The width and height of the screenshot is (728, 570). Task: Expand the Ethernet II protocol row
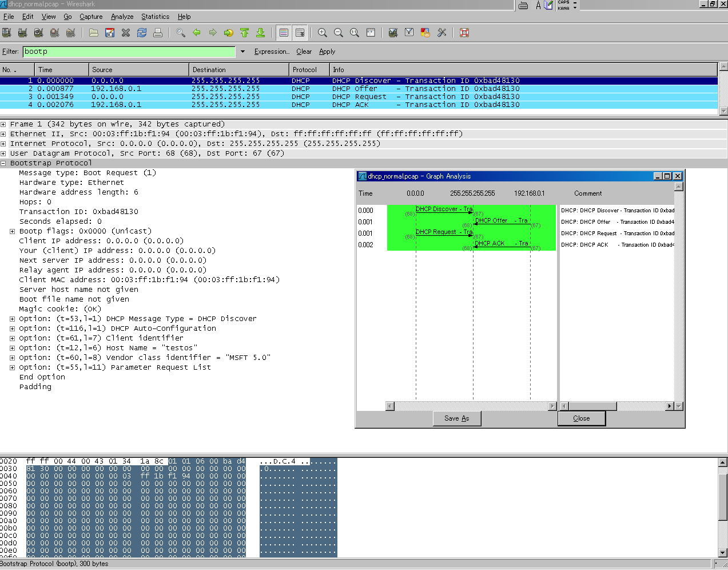coord(3,134)
